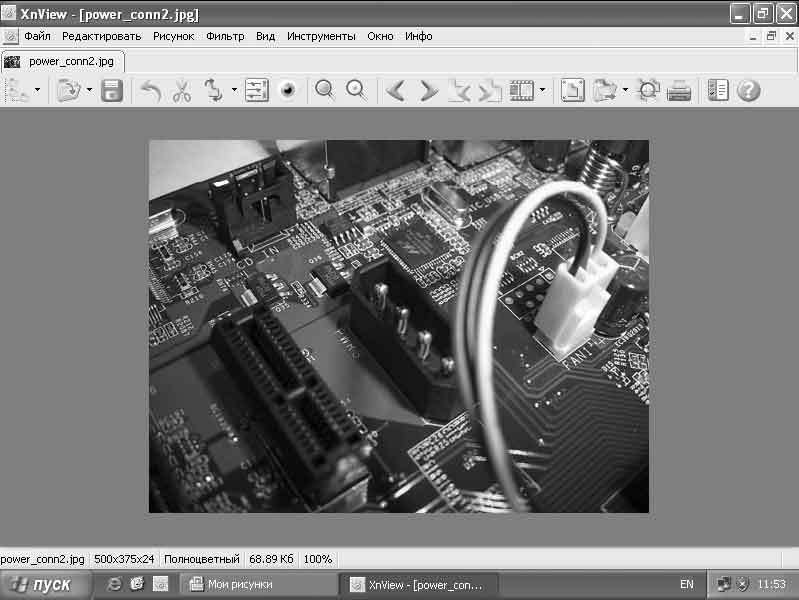
Task: Expand the slideshow filmstrip dropdown arrow
Action: click(543, 91)
